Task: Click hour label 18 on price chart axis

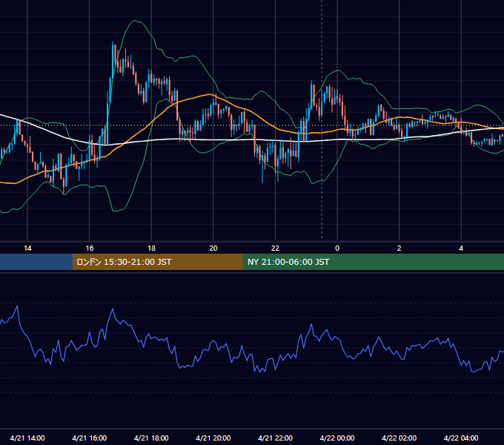Action: click(x=151, y=248)
